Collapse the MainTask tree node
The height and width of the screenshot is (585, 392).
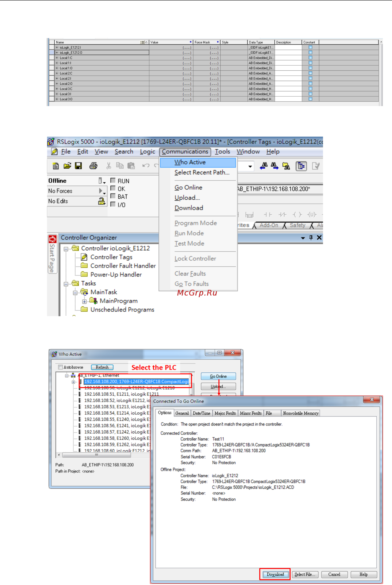[x=75, y=293]
